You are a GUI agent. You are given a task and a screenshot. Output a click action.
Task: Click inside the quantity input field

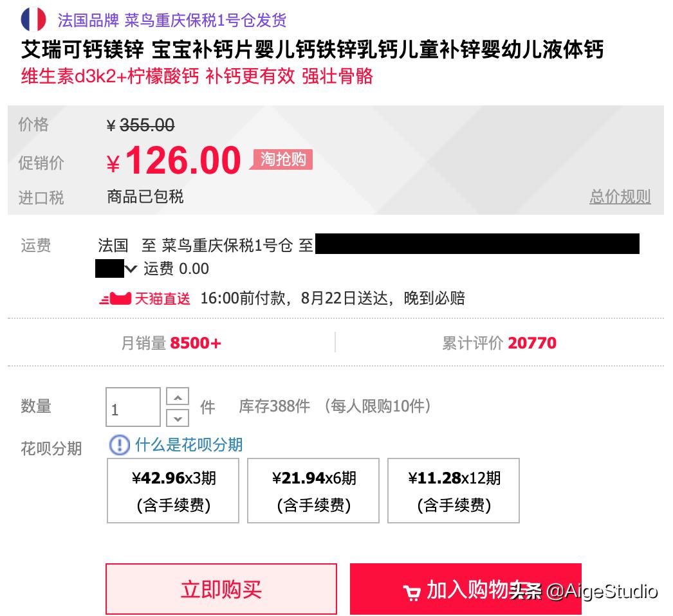pyautogui.click(x=133, y=406)
